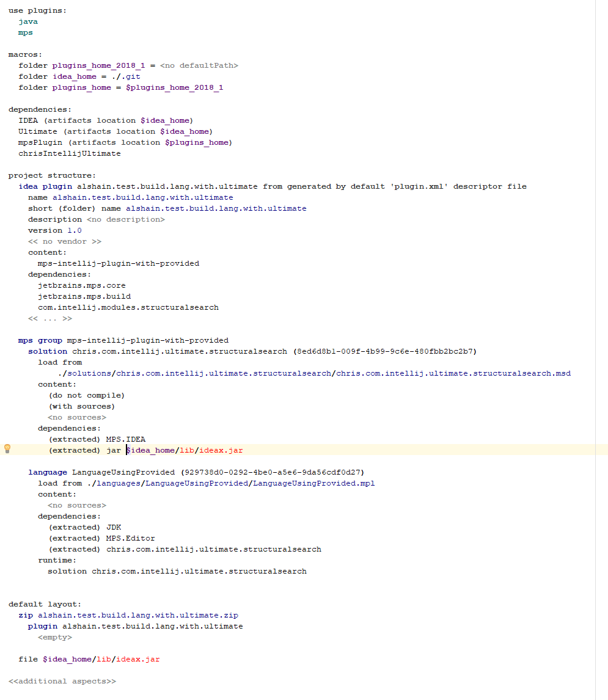608x700 pixels.
Task: Click the '<no description>' field
Action: 125,219
